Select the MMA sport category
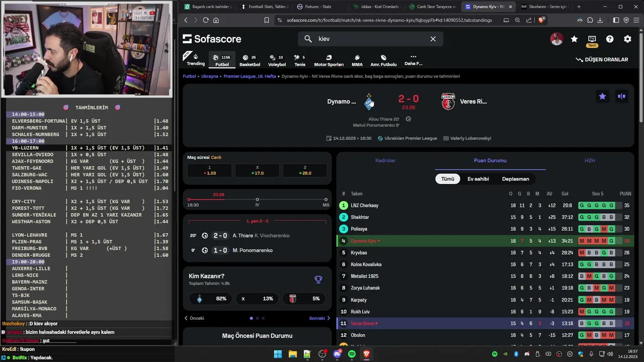This screenshot has width=644, height=362. tap(357, 60)
